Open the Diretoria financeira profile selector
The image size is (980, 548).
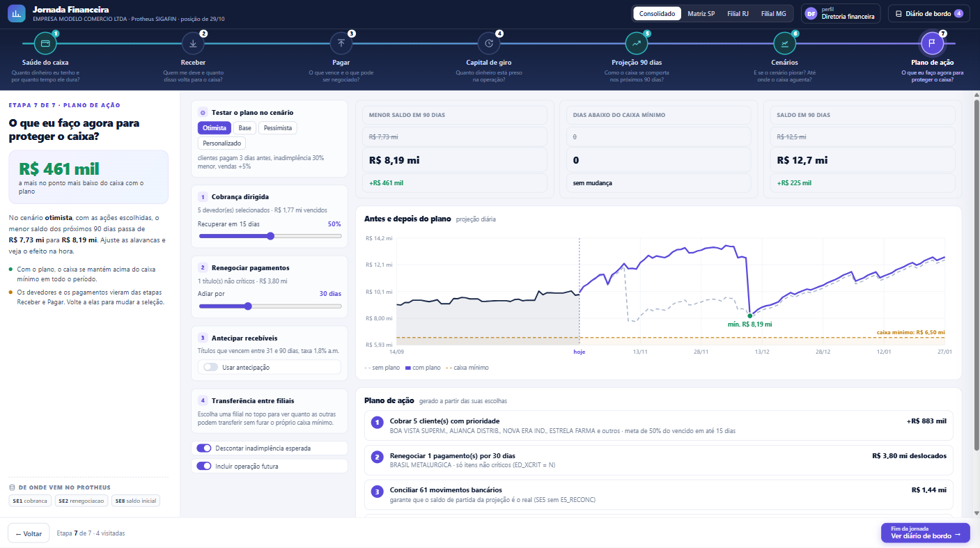pyautogui.click(x=841, y=14)
